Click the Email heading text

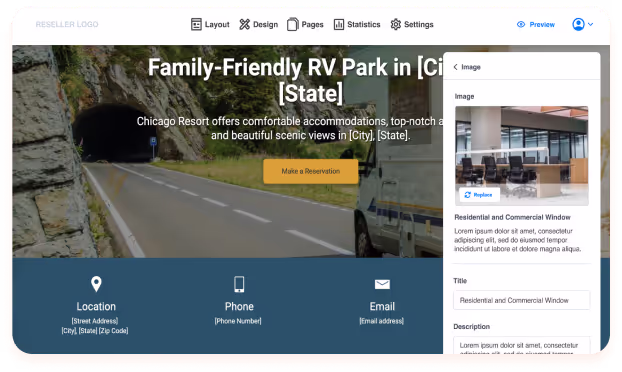(x=382, y=307)
